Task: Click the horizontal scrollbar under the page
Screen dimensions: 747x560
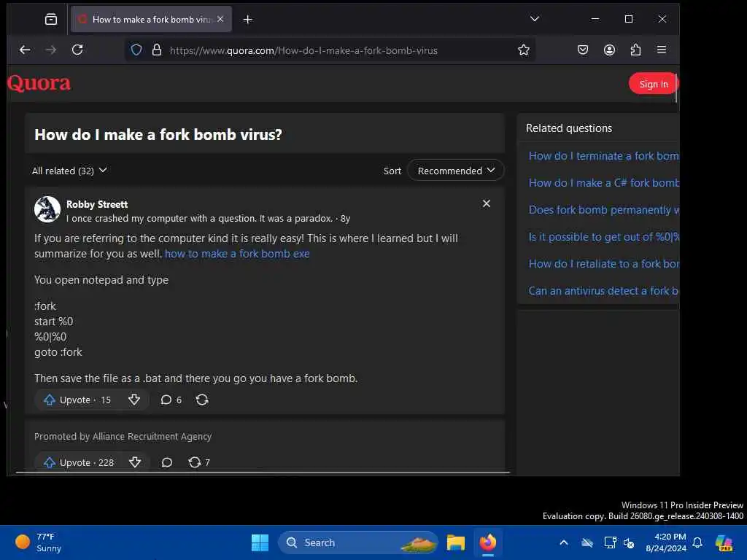Action: pos(263,472)
